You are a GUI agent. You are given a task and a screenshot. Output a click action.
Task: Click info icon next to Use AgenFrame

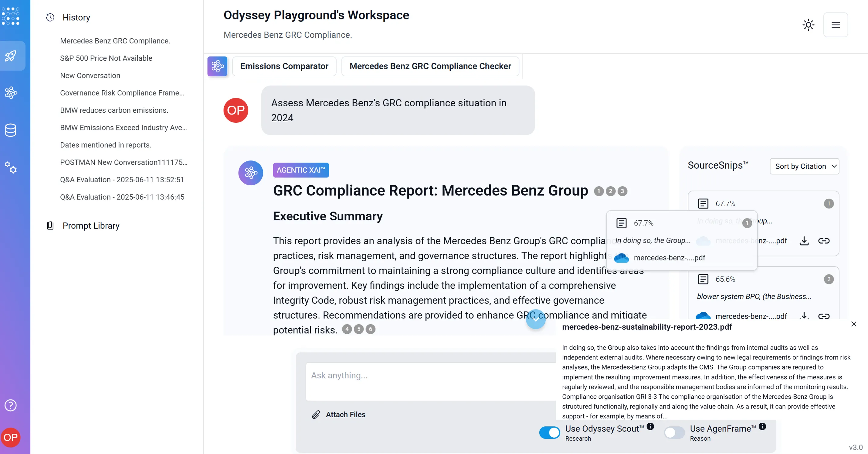762,427
